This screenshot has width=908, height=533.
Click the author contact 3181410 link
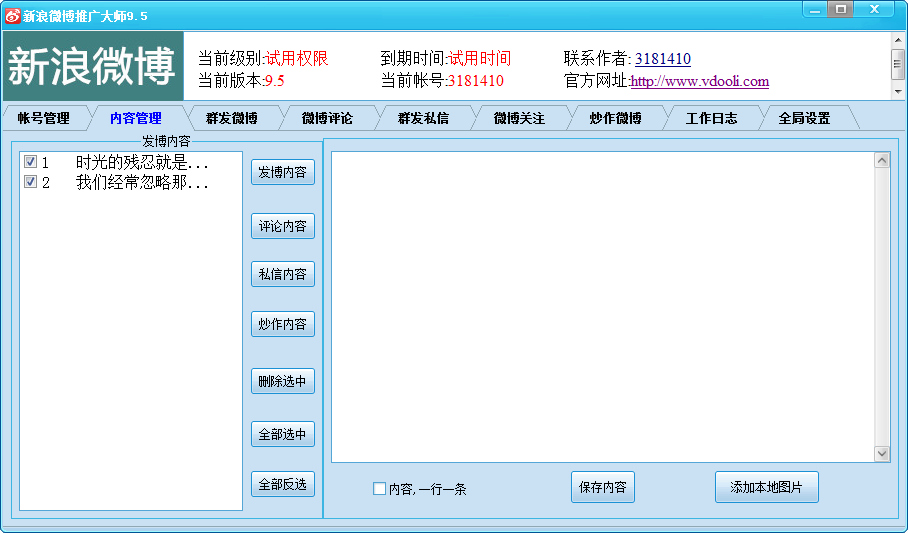click(662, 59)
